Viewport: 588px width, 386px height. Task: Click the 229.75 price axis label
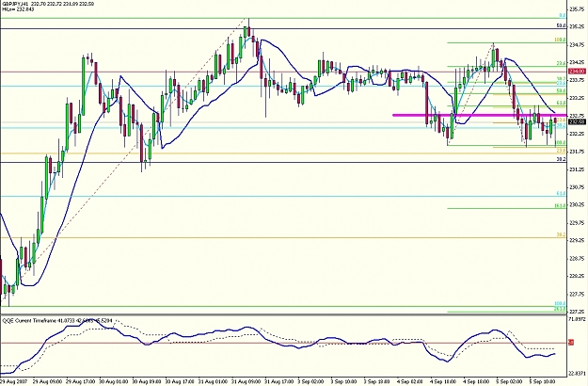[x=578, y=223]
